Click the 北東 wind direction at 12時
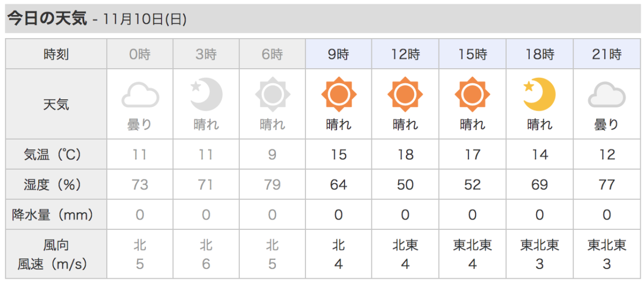644x283 pixels. point(405,245)
